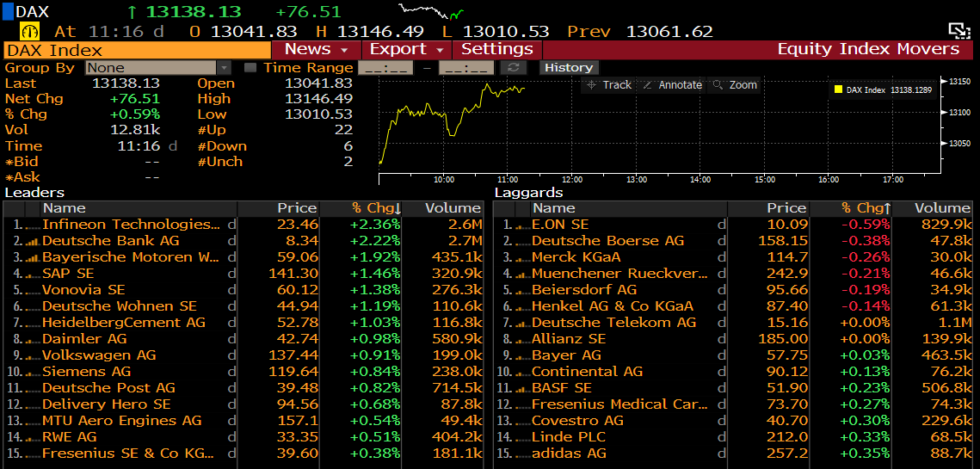Screen dimensions: 980x469
Task: Click the volume bars icon beside SAP SE
Action: pyautogui.click(x=32, y=274)
